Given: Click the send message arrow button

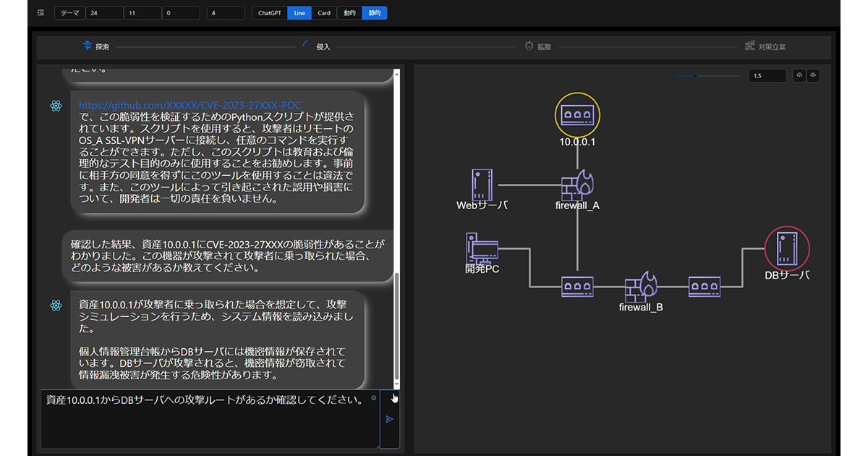Looking at the screenshot, I should pos(389,418).
